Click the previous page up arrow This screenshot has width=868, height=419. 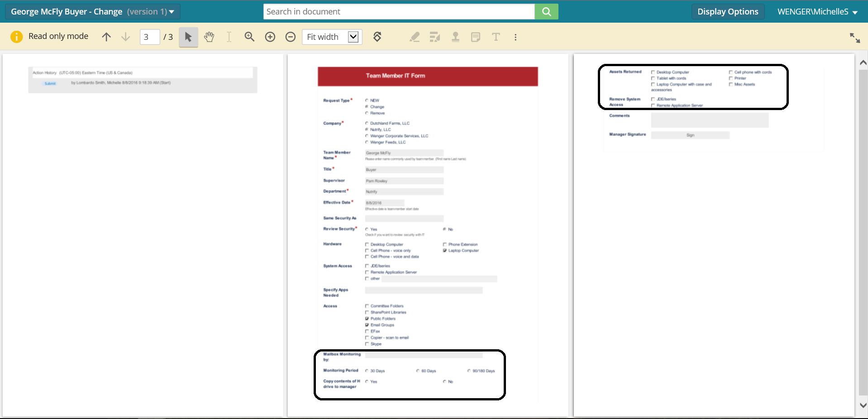tap(106, 37)
